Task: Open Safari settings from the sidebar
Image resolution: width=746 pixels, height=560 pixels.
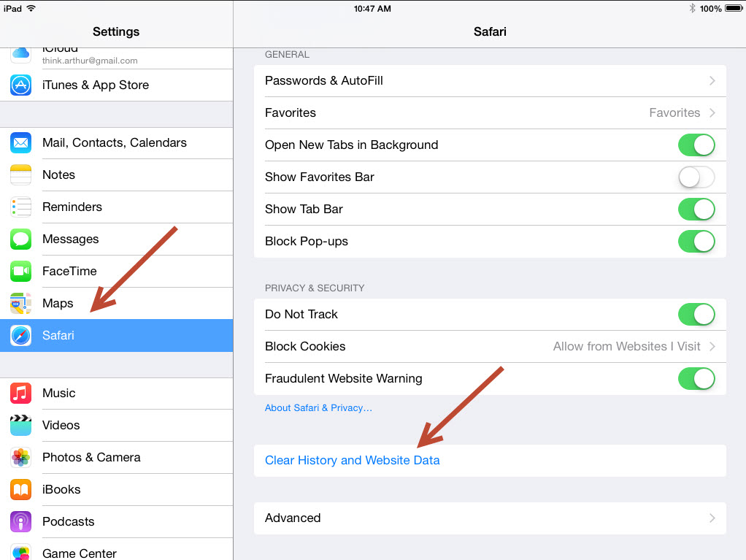Action: point(58,335)
